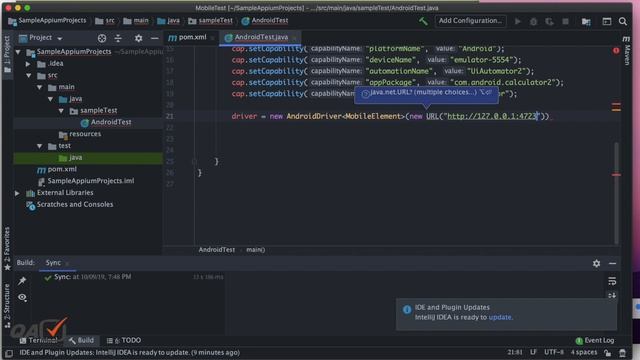
Task: Click the sampleTest breadcrumb in navigation bar
Action: pos(211,21)
